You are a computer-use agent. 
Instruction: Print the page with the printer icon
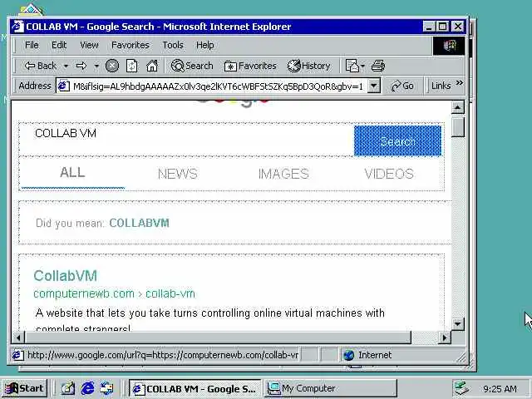click(x=378, y=66)
